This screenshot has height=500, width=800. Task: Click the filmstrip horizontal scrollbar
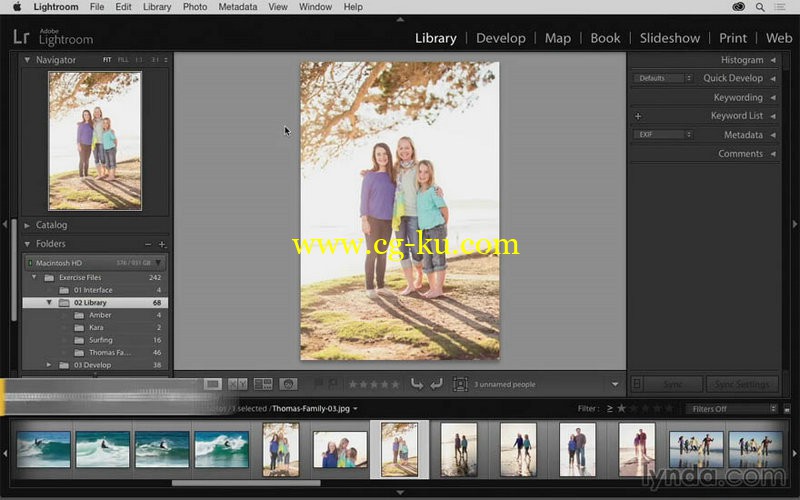[246, 483]
